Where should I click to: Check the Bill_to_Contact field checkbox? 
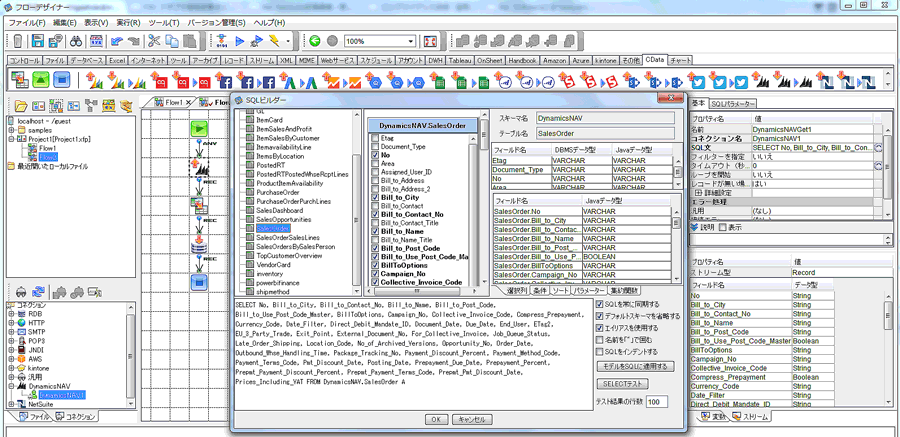[x=375, y=206]
